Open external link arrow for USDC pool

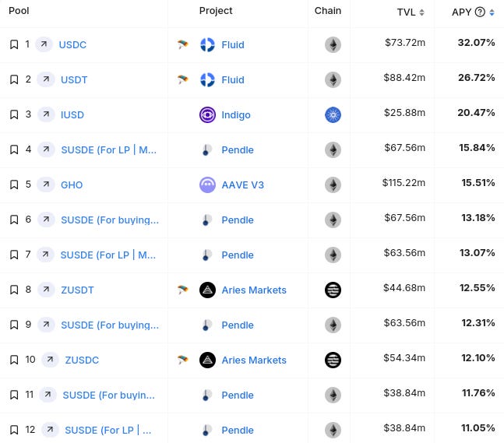pos(44,44)
